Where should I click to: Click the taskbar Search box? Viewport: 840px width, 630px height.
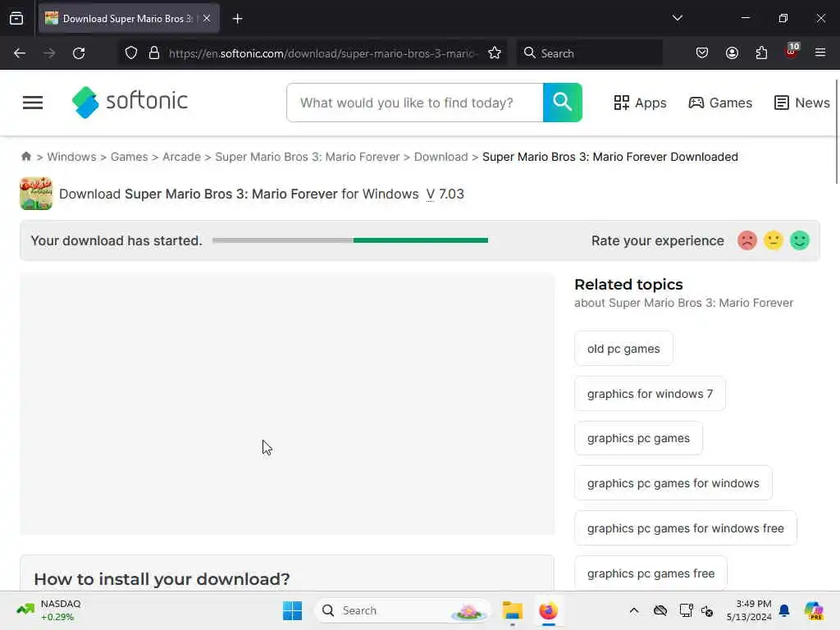(403, 610)
